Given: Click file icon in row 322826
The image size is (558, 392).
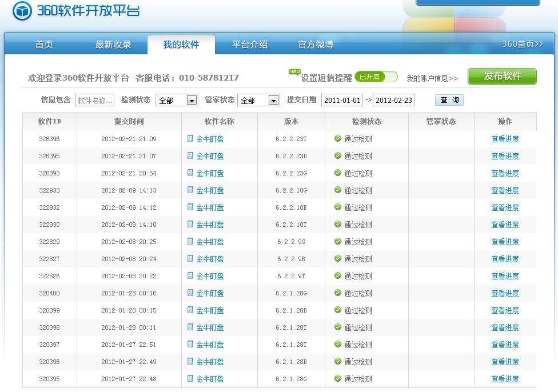Looking at the screenshot, I should coord(190,275).
